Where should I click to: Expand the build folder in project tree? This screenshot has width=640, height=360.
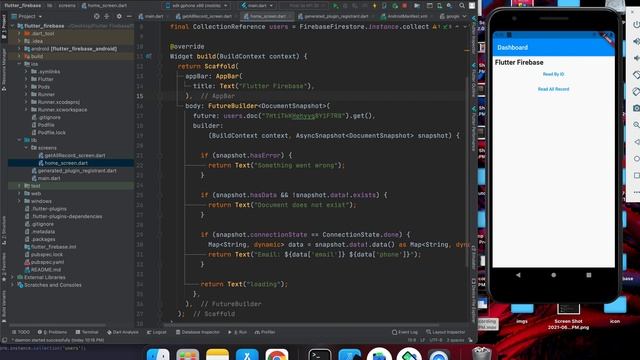19,56
